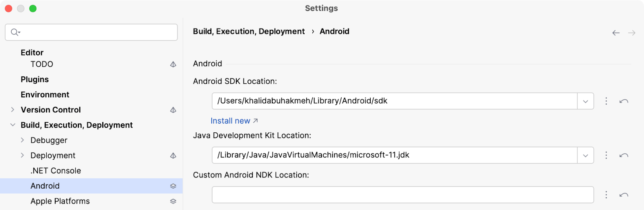Click the layers icon on Android row
Screen dimensions: 644x210
173,186
